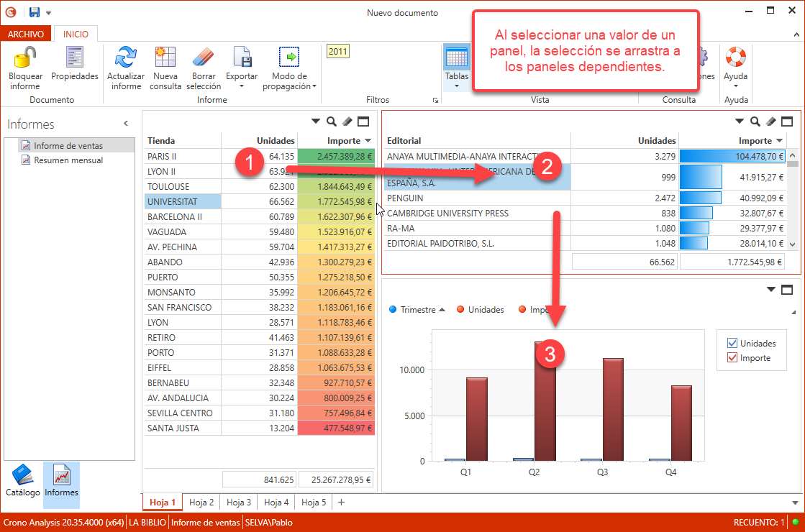
Task: Click the eraser icon in Editorial panel header
Action: pyautogui.click(x=770, y=121)
